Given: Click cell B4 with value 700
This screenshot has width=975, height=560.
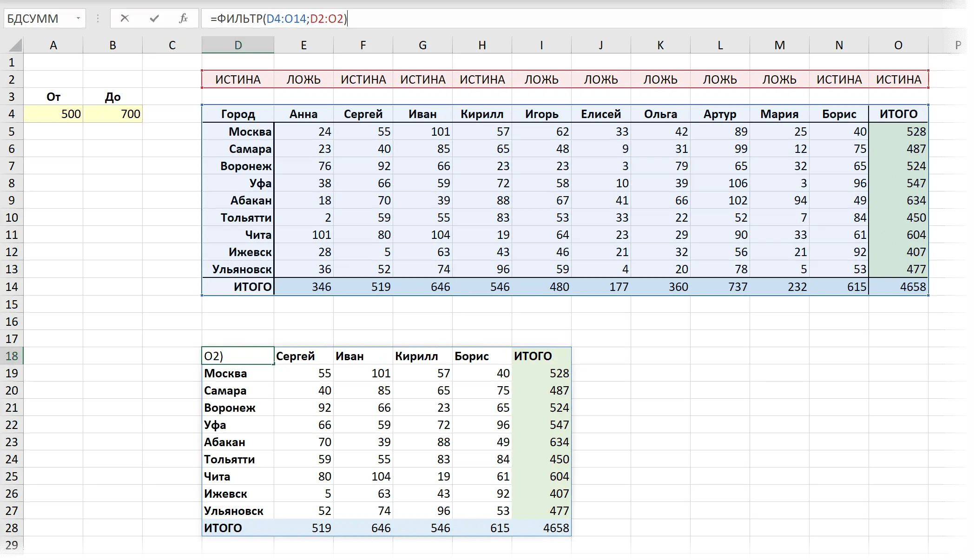Looking at the screenshot, I should pyautogui.click(x=113, y=114).
